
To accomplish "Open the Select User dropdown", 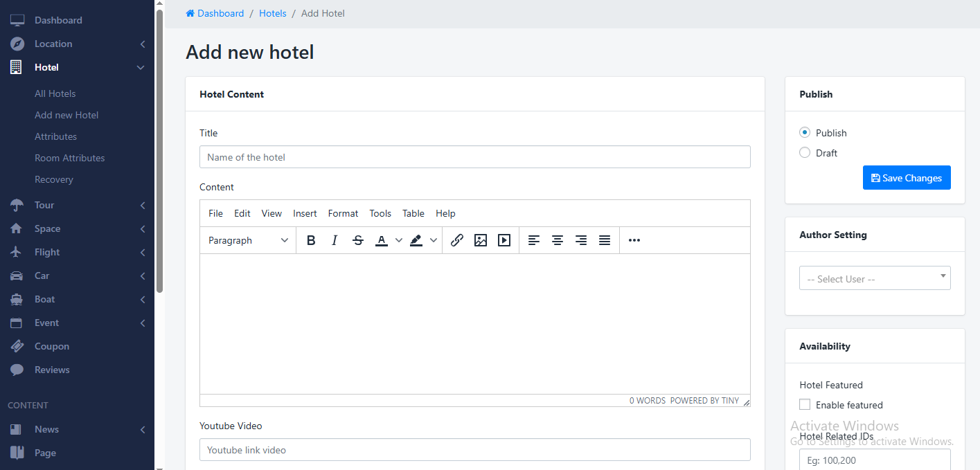I will click(875, 278).
